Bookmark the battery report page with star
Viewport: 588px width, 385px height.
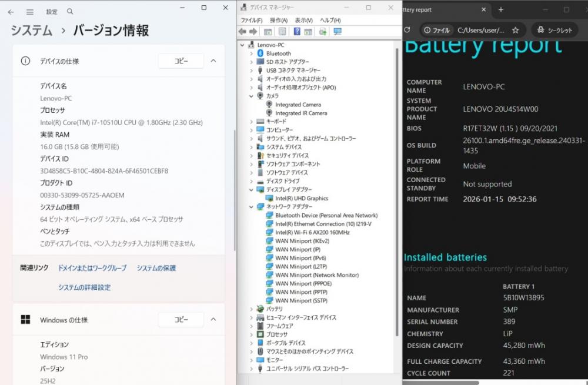[x=515, y=31]
